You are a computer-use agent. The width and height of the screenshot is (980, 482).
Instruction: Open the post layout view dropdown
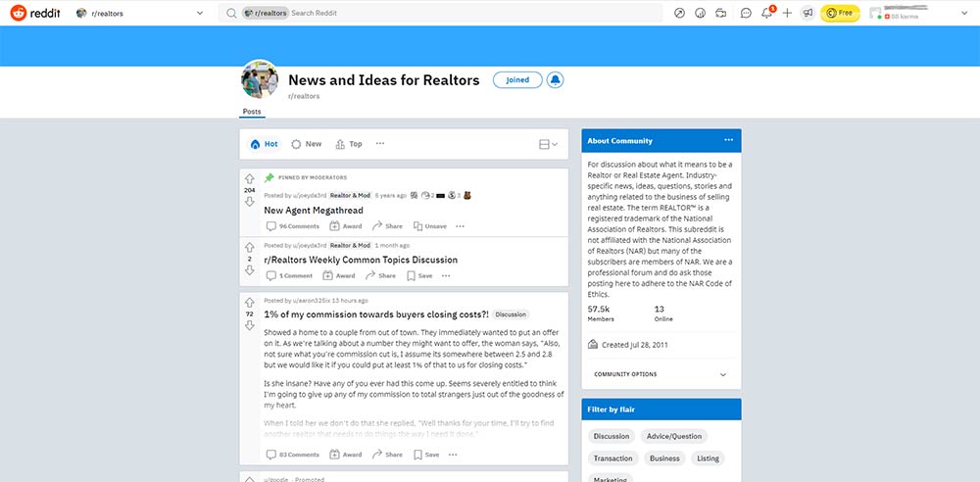tap(549, 144)
